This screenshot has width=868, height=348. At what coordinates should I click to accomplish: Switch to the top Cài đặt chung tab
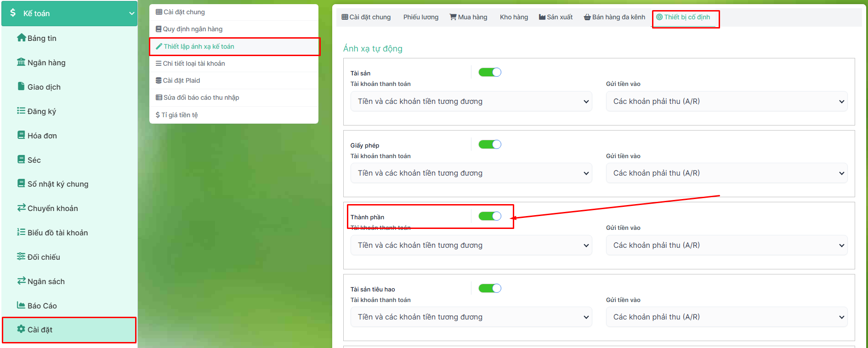tap(366, 17)
